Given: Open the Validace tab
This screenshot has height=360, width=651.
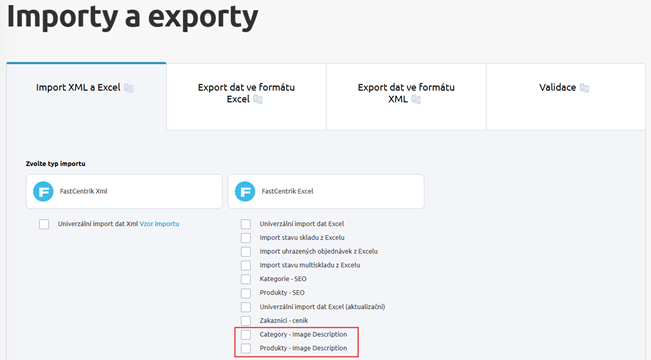Looking at the screenshot, I should click(566, 97).
